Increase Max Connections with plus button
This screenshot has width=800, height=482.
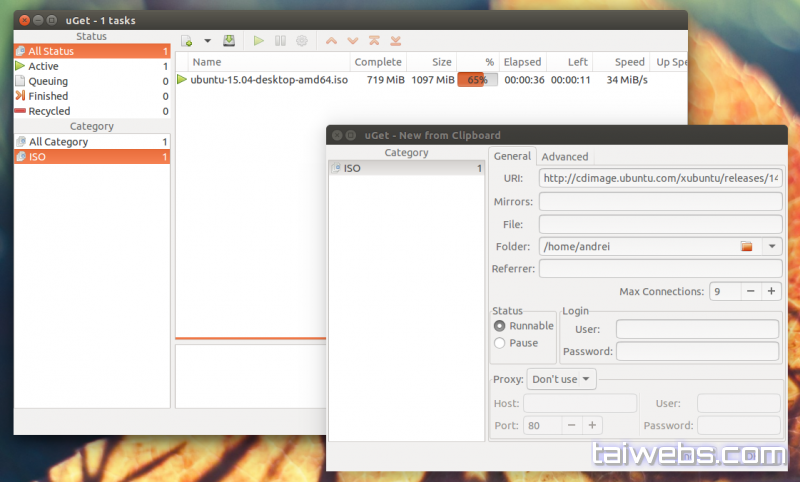tap(771, 291)
